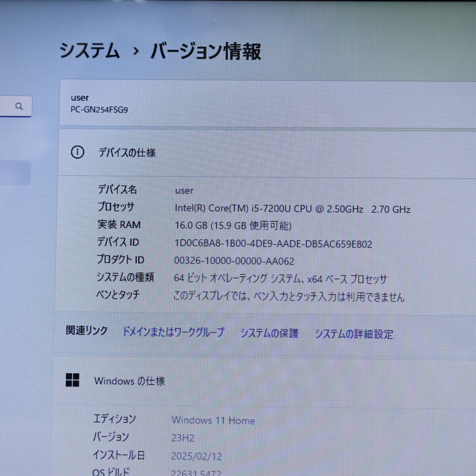476x476 pixels.
Task: Click the プロダクト ID label
Action: point(121,259)
